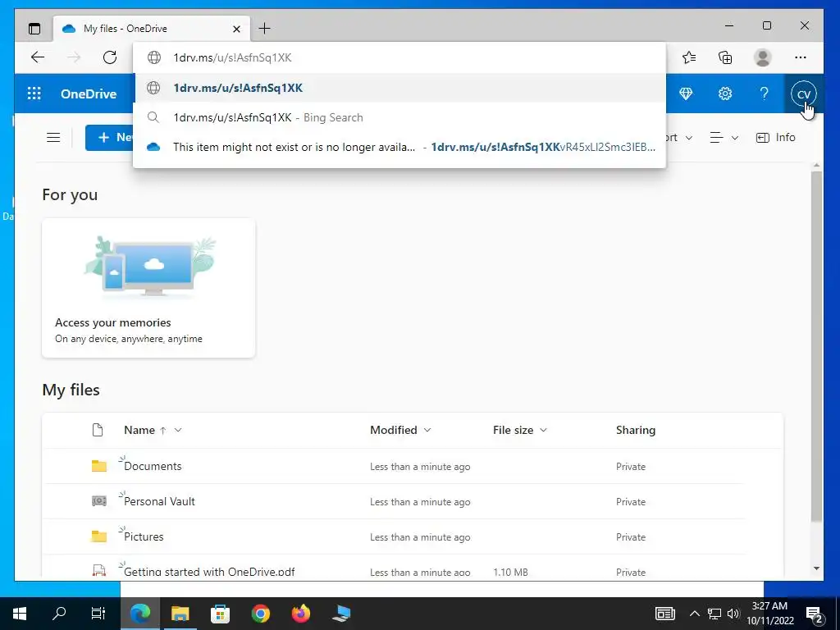Click the address bar text field
This screenshot has width=840, height=630.
click(x=399, y=57)
